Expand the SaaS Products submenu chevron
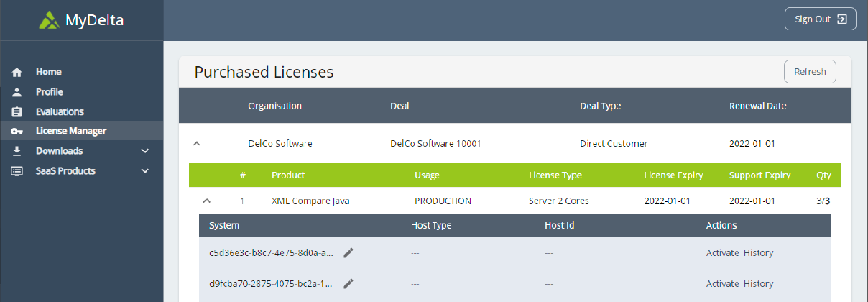The width and height of the screenshot is (868, 302). 145,171
